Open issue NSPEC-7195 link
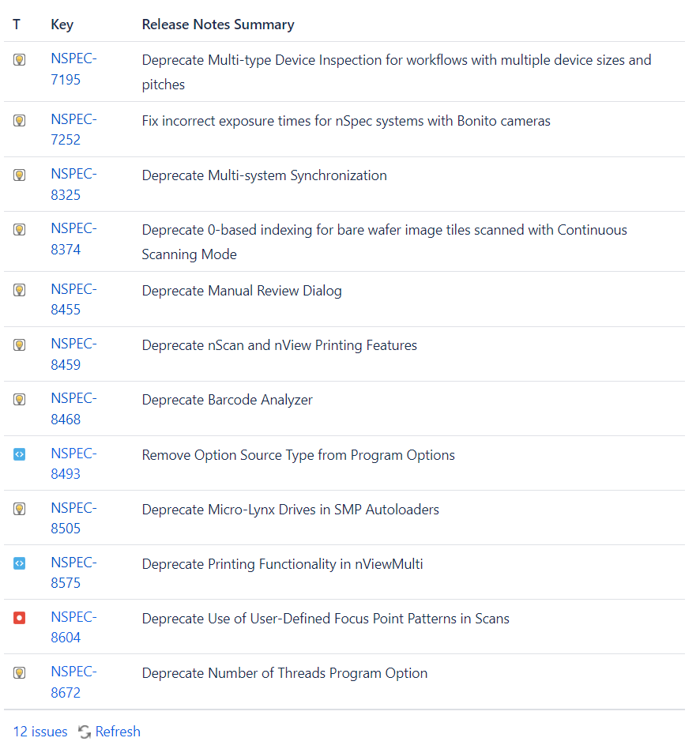The width and height of the screenshot is (700, 749). [x=73, y=69]
